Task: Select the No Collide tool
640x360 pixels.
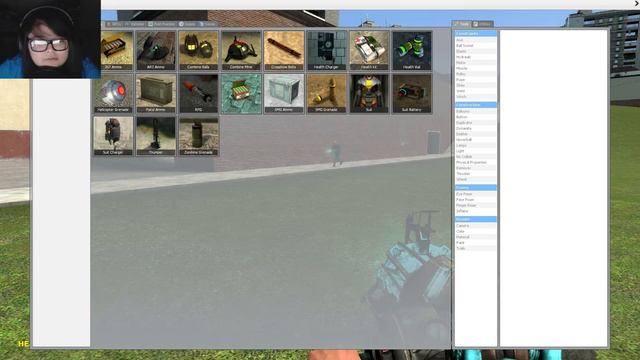Action: (476, 157)
